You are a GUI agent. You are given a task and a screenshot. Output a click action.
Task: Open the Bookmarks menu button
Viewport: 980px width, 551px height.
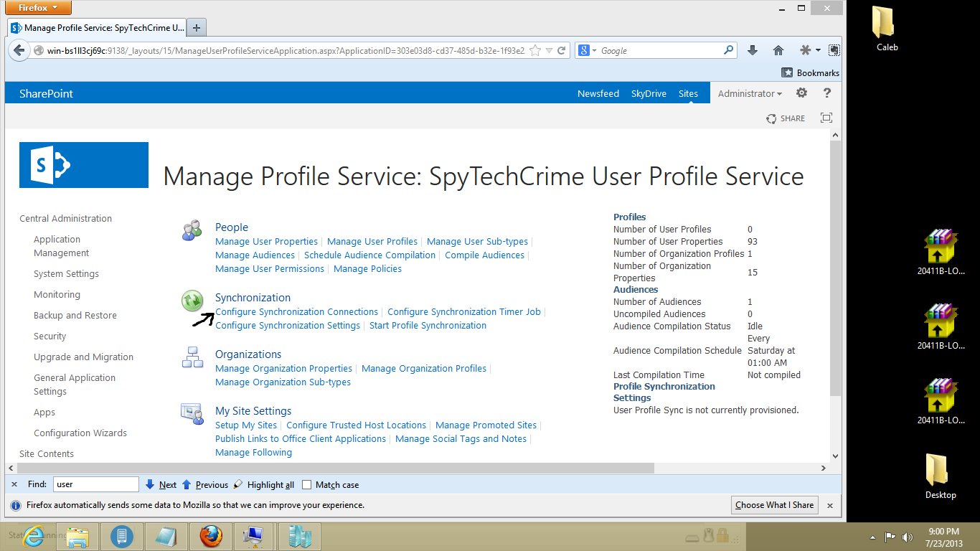(810, 72)
